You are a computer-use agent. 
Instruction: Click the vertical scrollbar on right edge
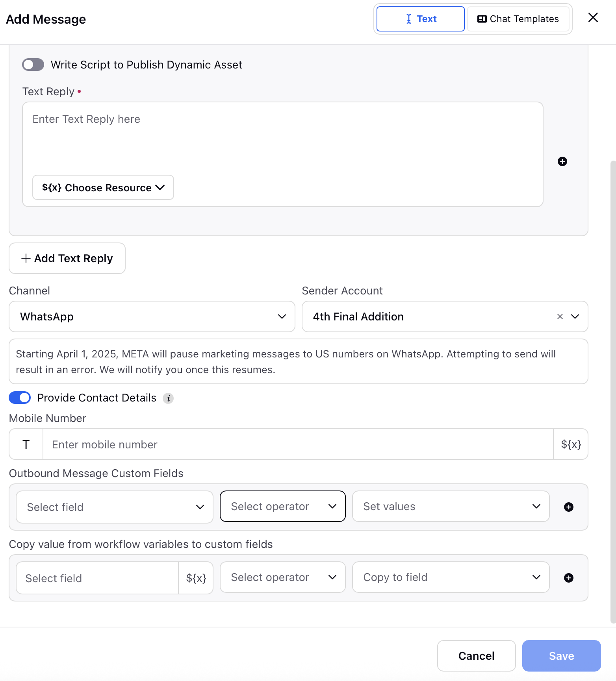tap(613, 392)
